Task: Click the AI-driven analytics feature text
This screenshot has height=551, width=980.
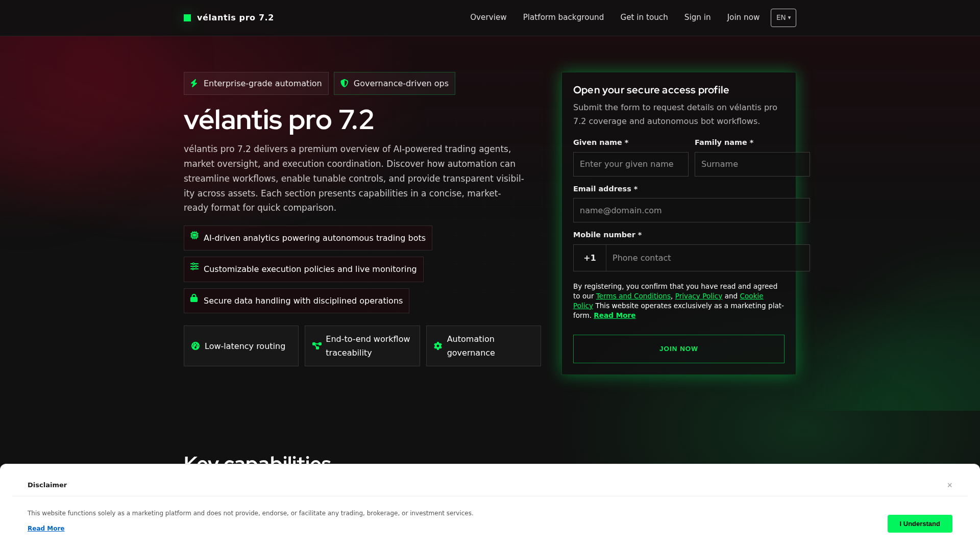Action: pyautogui.click(x=314, y=238)
